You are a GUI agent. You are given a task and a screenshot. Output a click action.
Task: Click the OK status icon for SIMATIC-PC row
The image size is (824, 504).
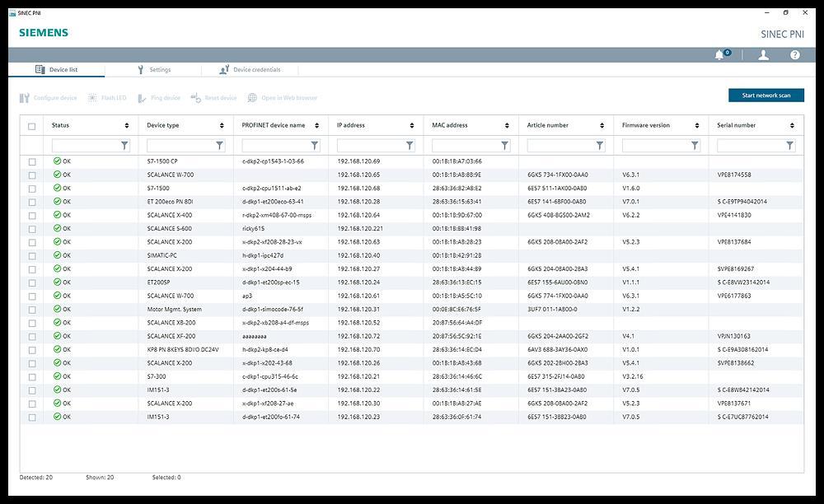pyautogui.click(x=57, y=255)
